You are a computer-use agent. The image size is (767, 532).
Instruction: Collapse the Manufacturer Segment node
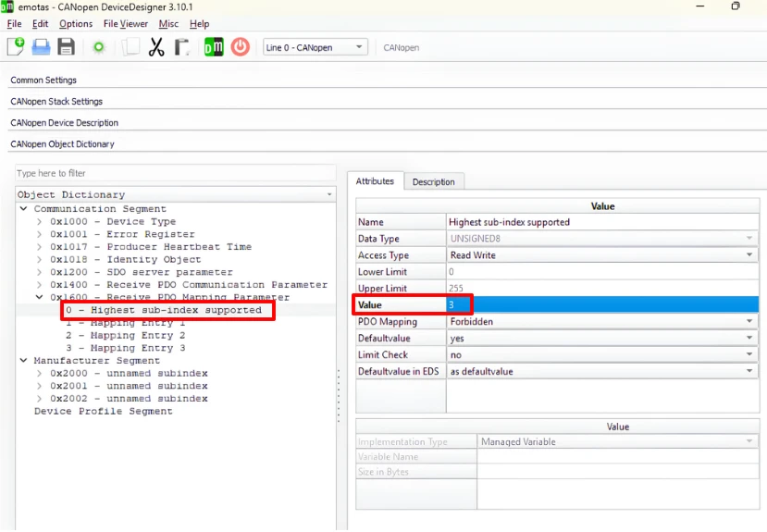coord(23,360)
